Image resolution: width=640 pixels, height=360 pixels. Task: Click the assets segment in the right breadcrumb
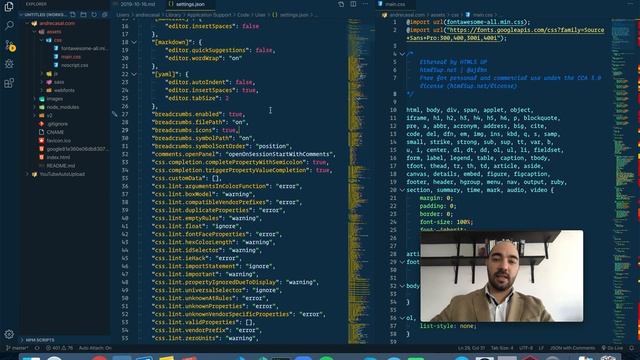pos(438,15)
